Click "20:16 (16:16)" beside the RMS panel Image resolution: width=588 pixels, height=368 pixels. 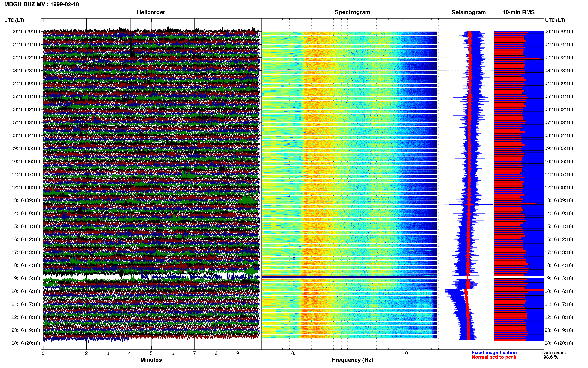(559, 291)
